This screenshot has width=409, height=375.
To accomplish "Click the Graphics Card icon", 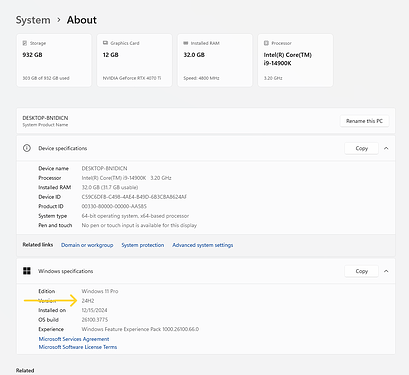I will (105, 43).
